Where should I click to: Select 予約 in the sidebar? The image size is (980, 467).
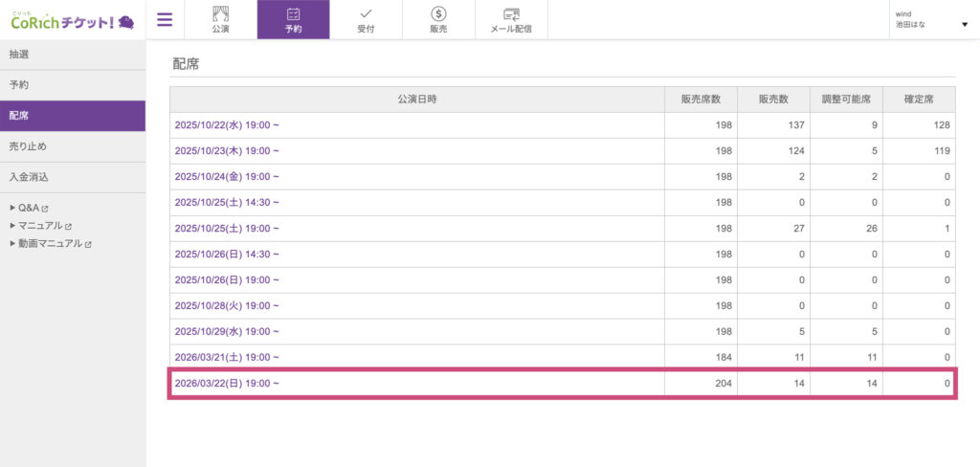pos(19,85)
